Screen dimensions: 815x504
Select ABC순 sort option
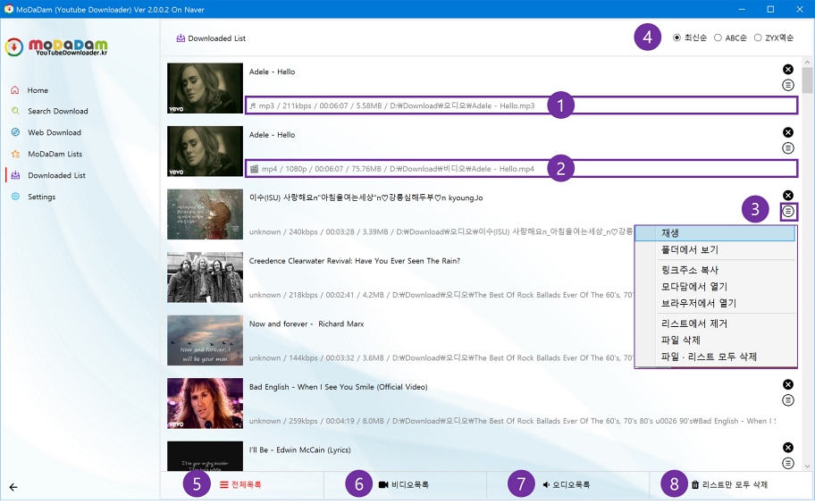point(730,38)
